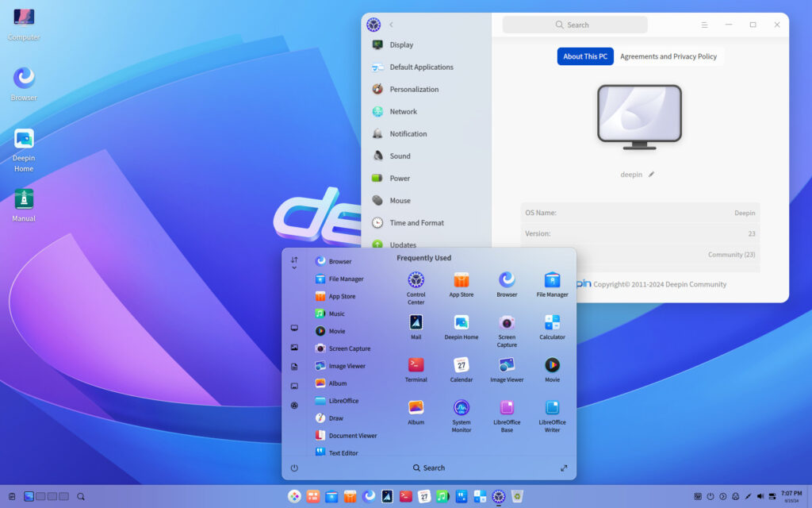
Task: Click the launcher Search bar
Action: pyautogui.click(x=429, y=468)
